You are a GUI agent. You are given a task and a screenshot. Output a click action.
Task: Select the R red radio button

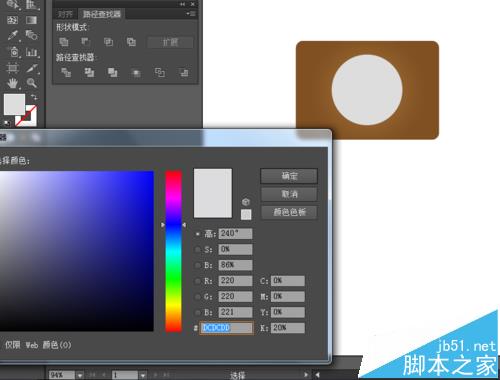[x=198, y=281]
